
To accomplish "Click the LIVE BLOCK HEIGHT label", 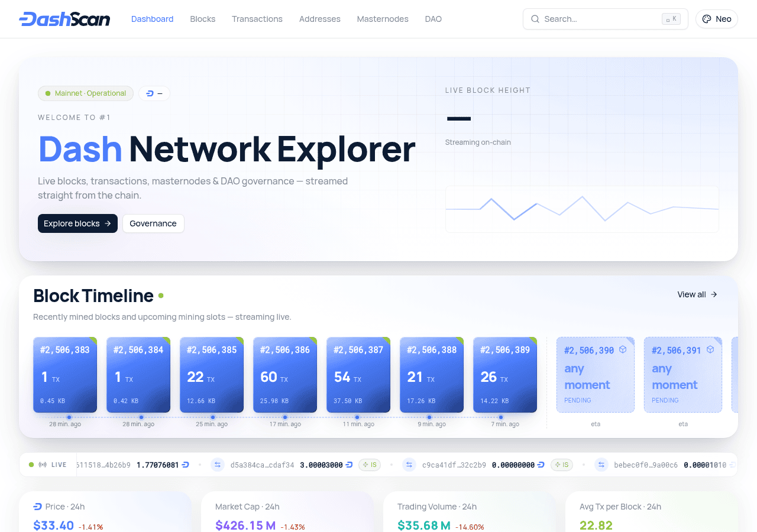I will click(488, 90).
